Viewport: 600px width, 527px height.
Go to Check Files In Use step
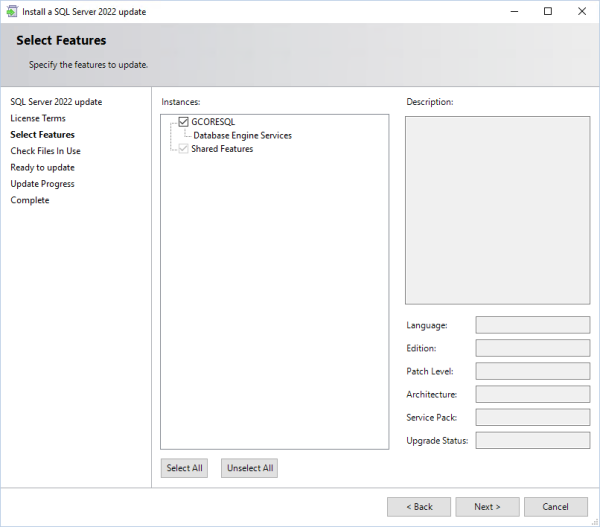[x=45, y=151]
